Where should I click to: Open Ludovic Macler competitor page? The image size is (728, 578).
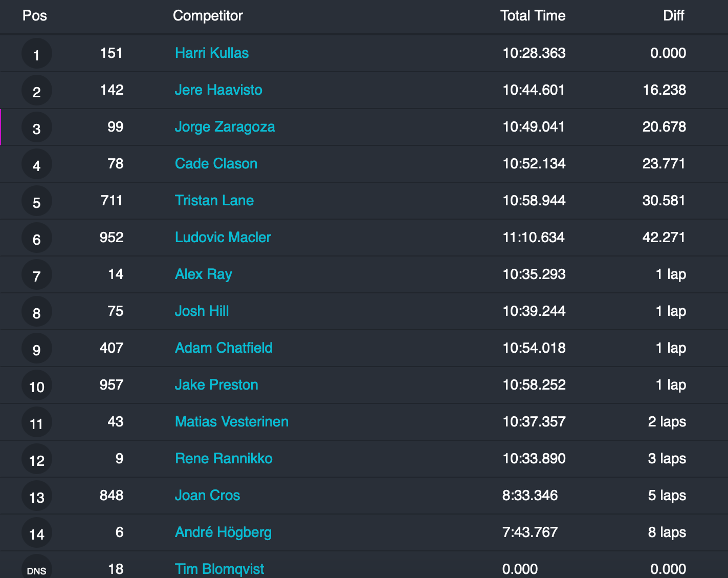coord(223,238)
